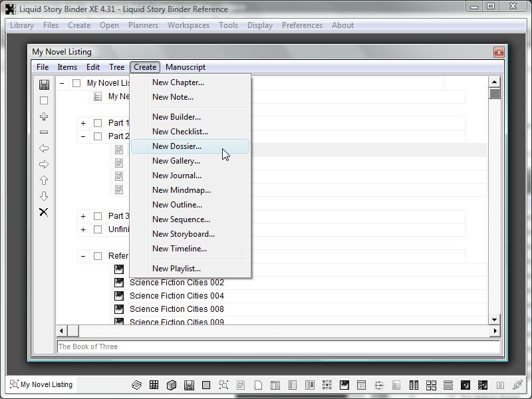The width and height of the screenshot is (532, 399).
Task: Click the save disk icon in left sidebar
Action: click(x=44, y=84)
